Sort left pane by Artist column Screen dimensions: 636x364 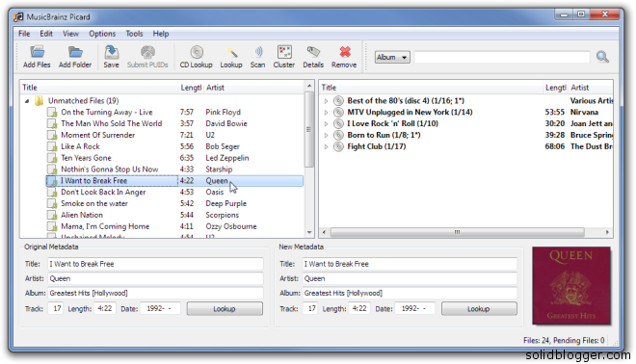pyautogui.click(x=253, y=88)
